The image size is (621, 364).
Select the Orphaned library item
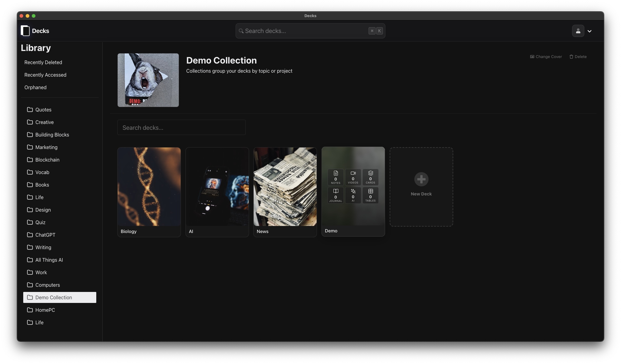coord(35,87)
